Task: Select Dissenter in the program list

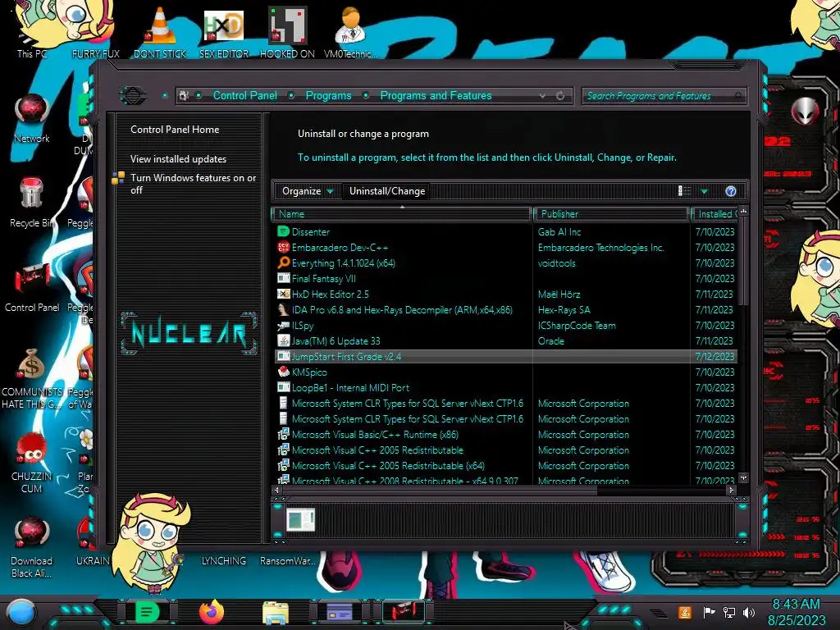Action: [x=505, y=232]
